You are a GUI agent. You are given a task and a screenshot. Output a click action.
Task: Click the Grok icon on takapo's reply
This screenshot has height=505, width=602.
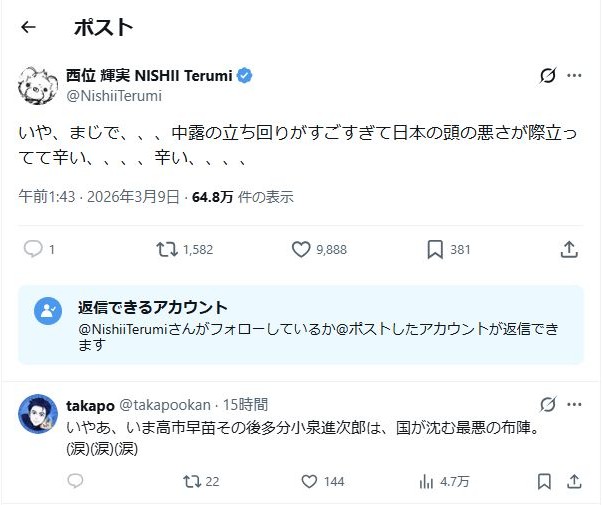(547, 405)
